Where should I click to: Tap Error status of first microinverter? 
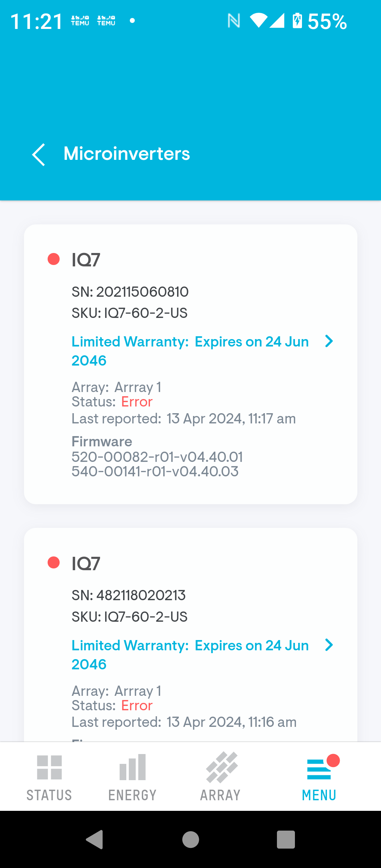pos(137,402)
